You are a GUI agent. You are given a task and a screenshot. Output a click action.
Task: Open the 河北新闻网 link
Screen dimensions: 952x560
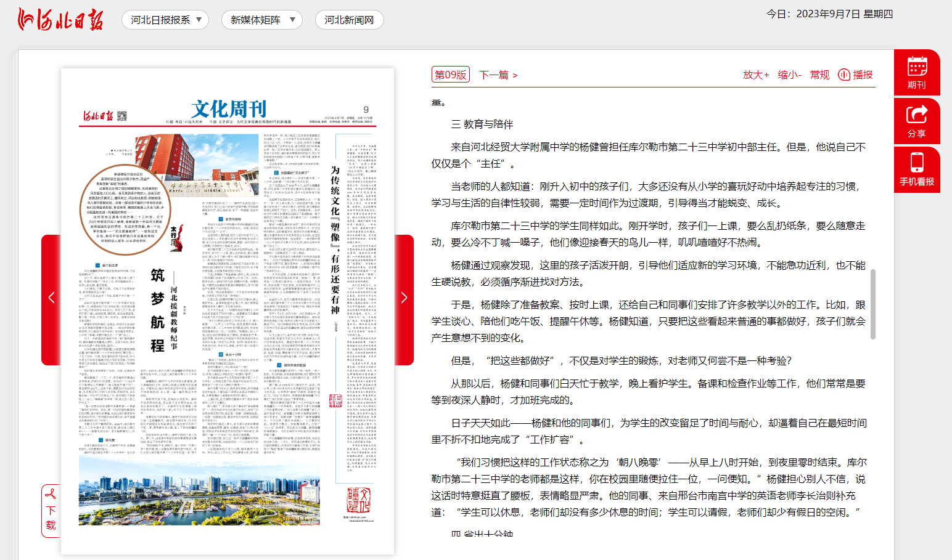point(349,20)
